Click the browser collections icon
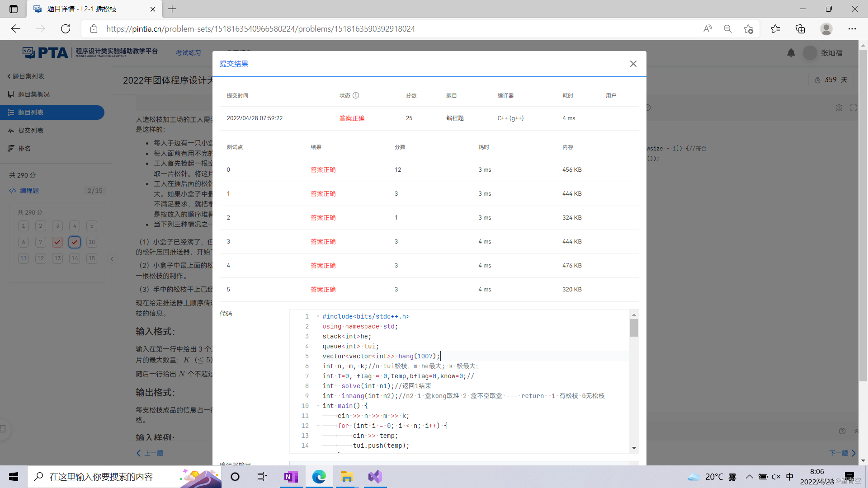Viewport: 868px width, 488px height. pos(800,29)
